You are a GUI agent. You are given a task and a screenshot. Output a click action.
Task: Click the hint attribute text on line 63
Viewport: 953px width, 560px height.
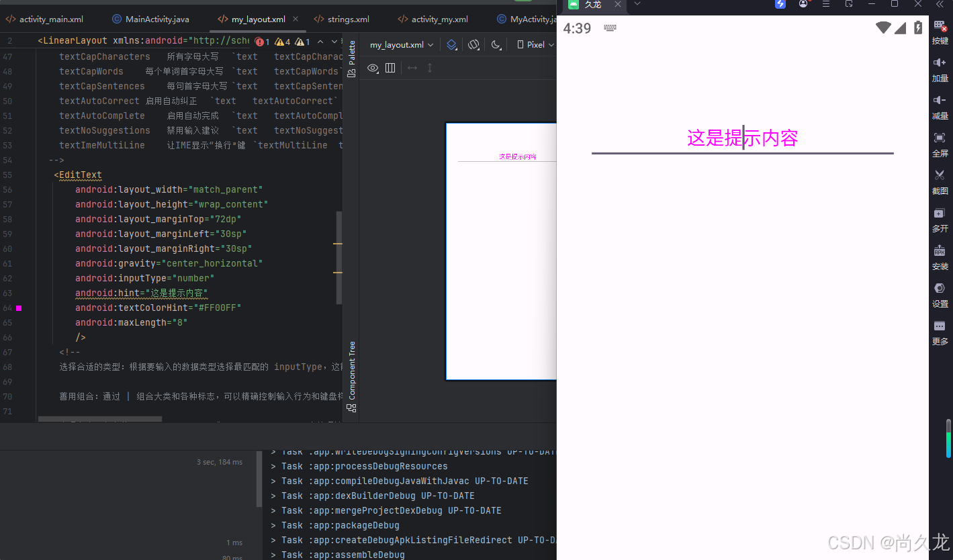click(x=142, y=293)
